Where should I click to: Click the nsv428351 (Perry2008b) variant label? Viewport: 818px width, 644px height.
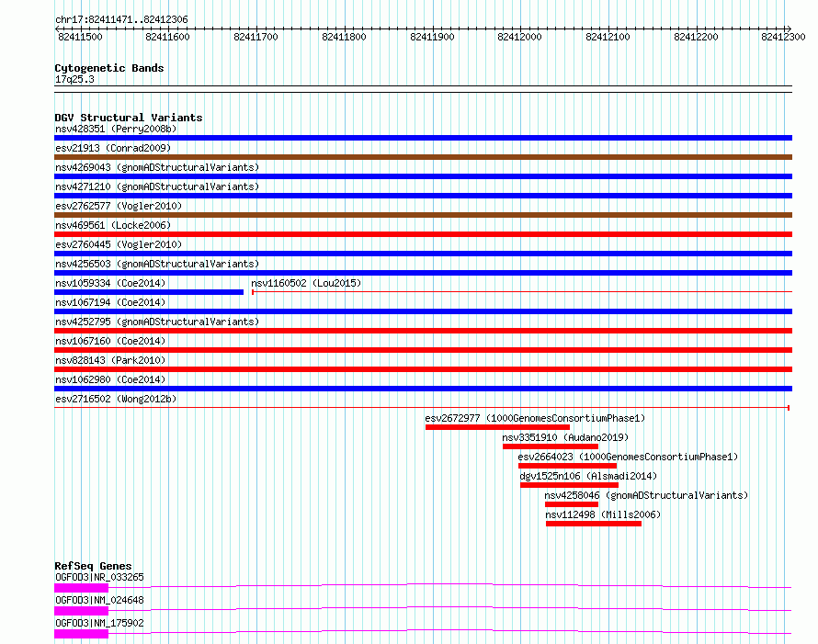point(116,129)
